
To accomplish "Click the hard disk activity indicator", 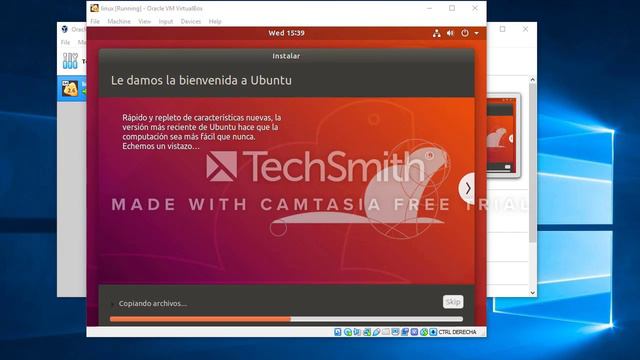I will point(338,332).
